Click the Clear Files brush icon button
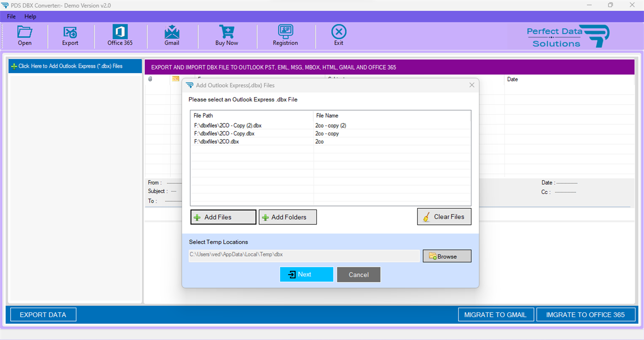The image size is (644, 340). [444, 217]
